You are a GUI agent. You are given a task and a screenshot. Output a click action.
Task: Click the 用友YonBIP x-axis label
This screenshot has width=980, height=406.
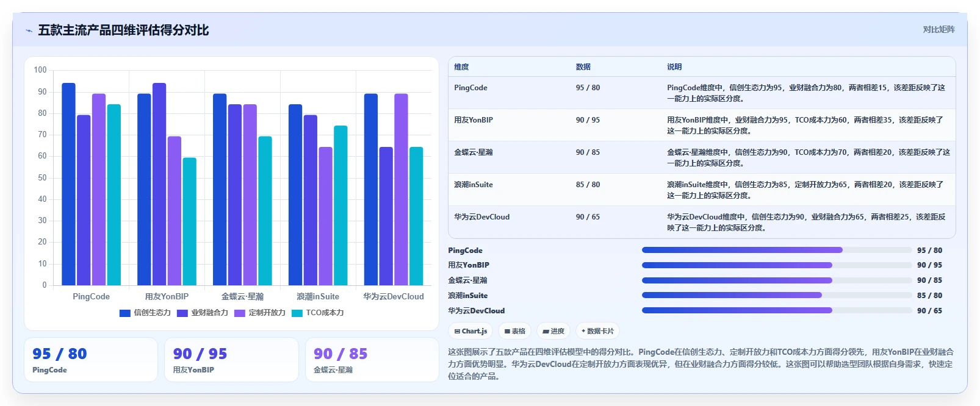click(x=167, y=296)
